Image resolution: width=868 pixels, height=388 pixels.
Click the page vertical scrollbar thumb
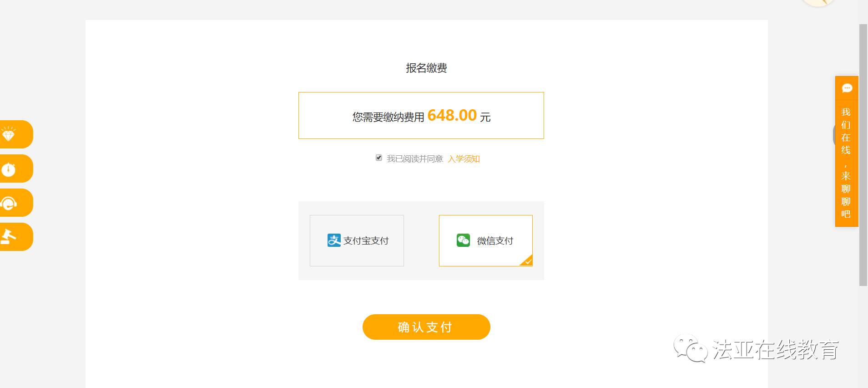(x=863, y=155)
